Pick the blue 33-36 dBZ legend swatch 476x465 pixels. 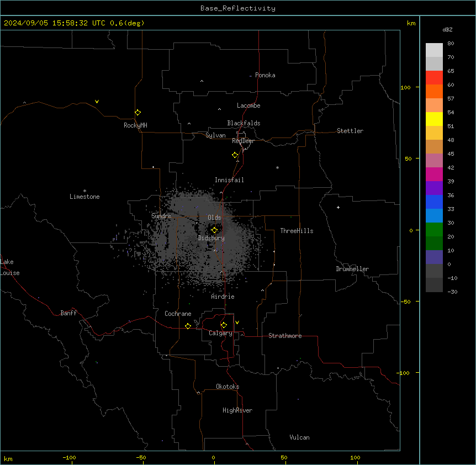point(434,202)
